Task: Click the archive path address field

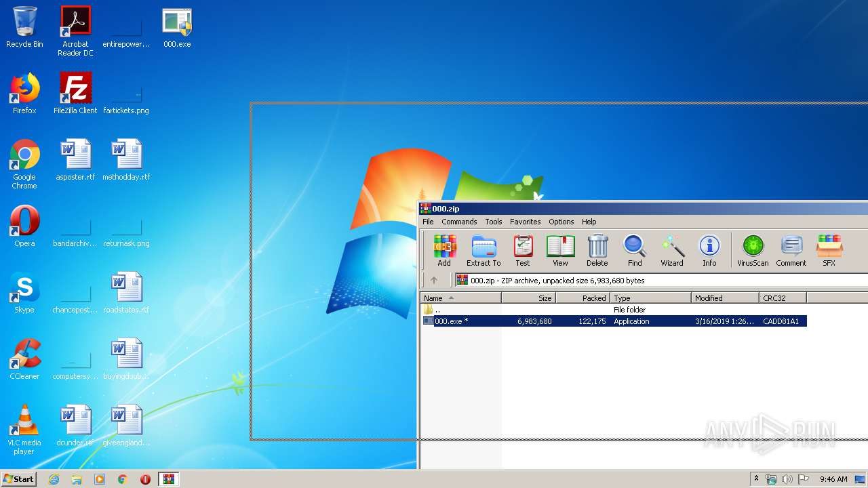Action: point(661,280)
